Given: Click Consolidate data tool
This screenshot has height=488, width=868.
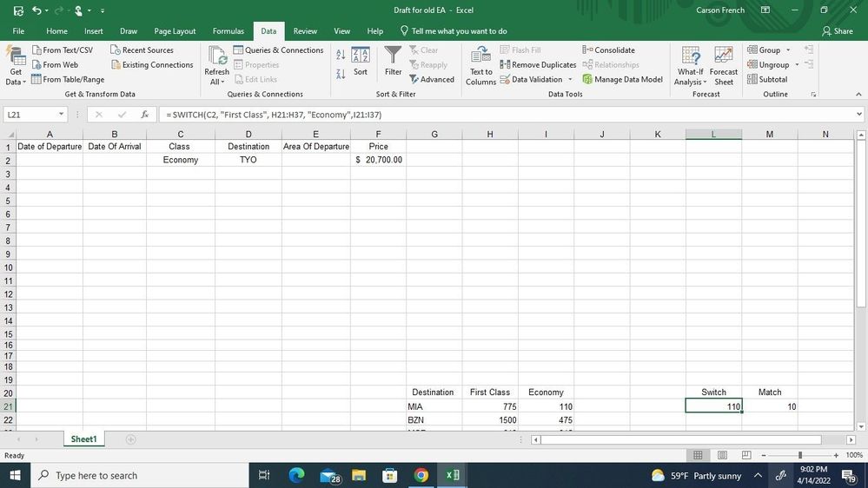Looking at the screenshot, I should point(608,49).
